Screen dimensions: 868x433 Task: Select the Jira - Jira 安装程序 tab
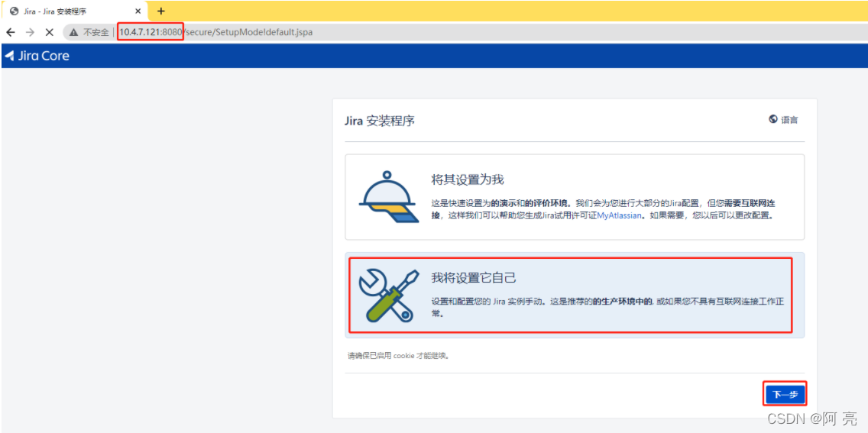(x=76, y=11)
